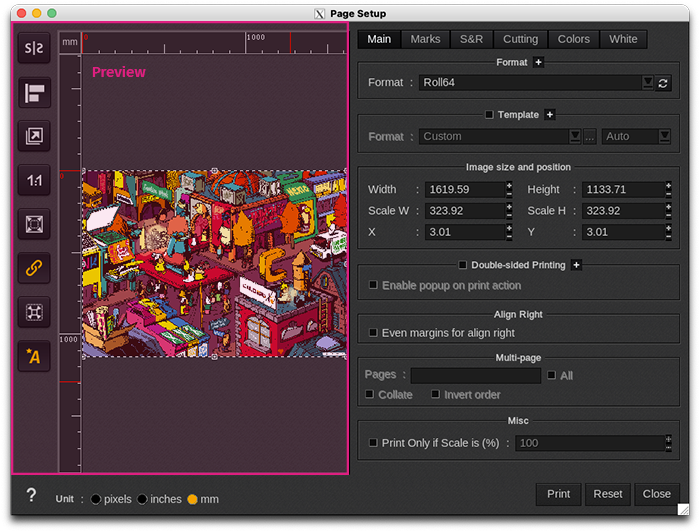Click the X position stepper
The image size is (700, 531).
pyautogui.click(x=509, y=232)
